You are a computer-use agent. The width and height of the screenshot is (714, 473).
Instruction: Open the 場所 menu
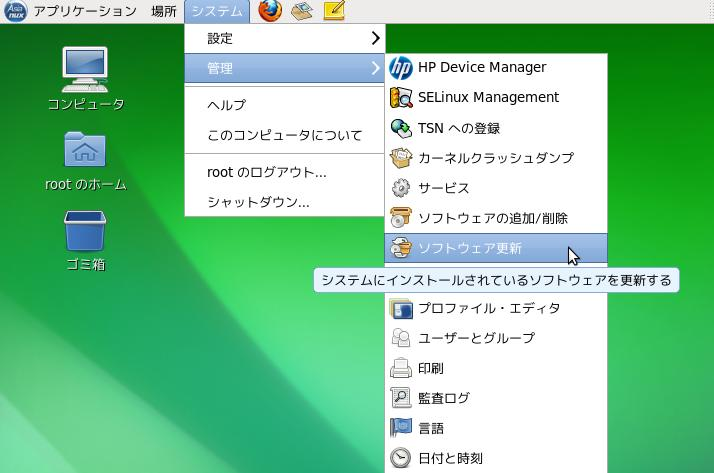click(x=164, y=12)
